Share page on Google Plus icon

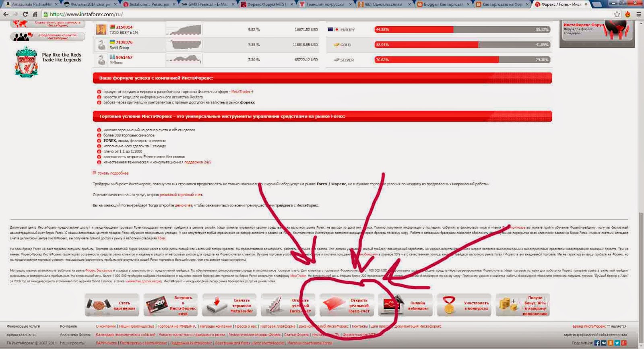coord(624,343)
